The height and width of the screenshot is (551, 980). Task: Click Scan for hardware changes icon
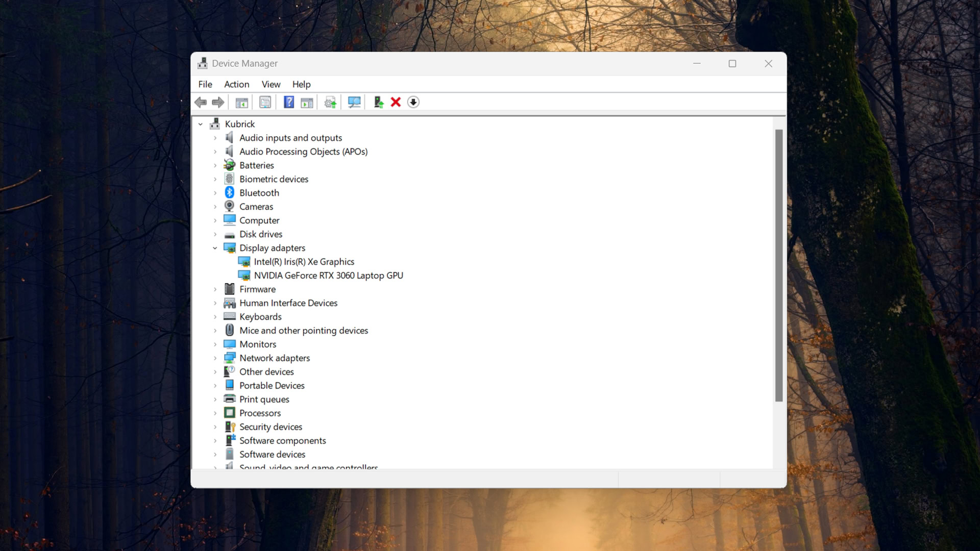coord(354,103)
